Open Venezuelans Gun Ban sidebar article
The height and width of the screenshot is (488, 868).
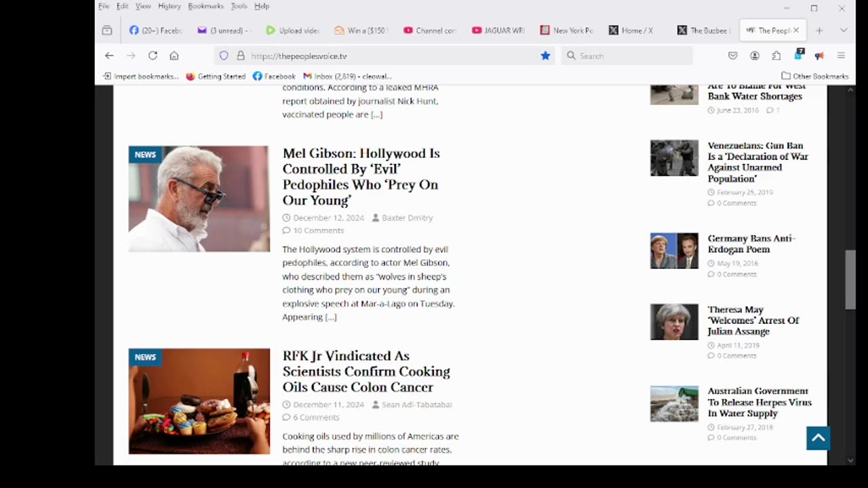point(758,162)
